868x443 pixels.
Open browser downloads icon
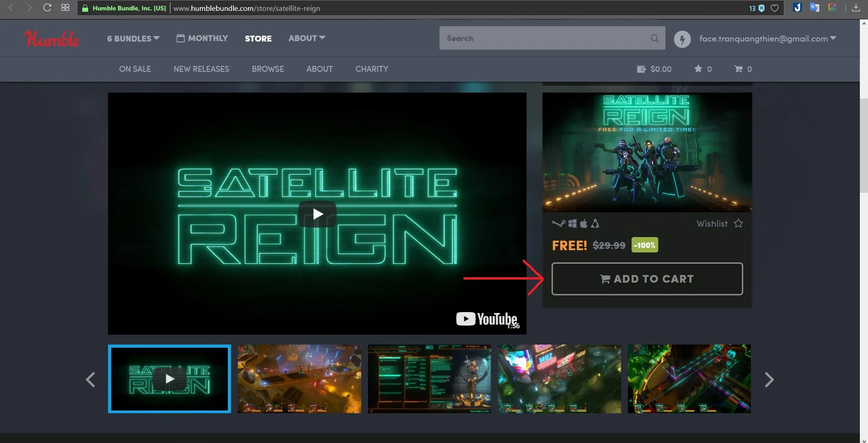[856, 8]
